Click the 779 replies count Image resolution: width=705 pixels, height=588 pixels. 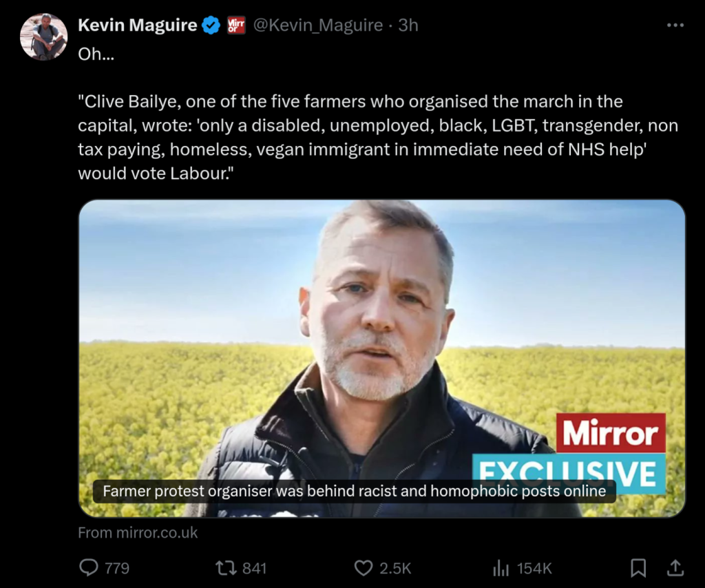coord(116,568)
